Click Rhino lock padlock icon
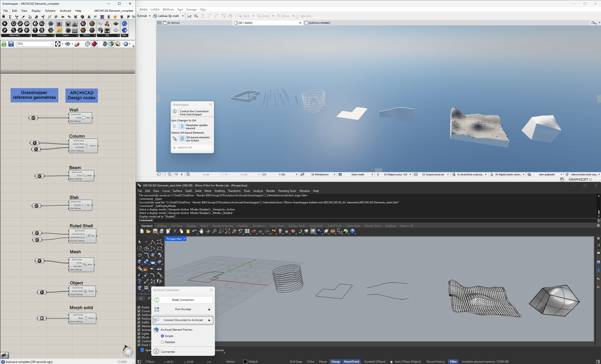 287,231
